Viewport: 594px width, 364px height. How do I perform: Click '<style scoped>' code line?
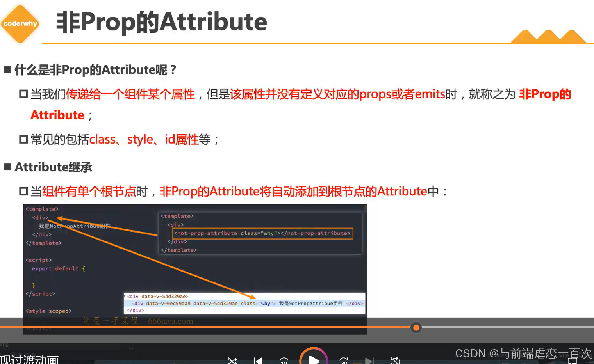48,311
